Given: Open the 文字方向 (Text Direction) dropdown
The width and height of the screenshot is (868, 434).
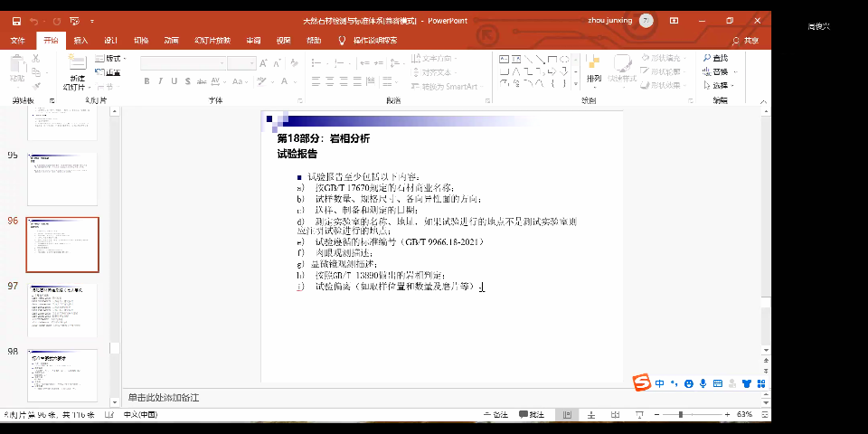Looking at the screenshot, I should [435, 58].
